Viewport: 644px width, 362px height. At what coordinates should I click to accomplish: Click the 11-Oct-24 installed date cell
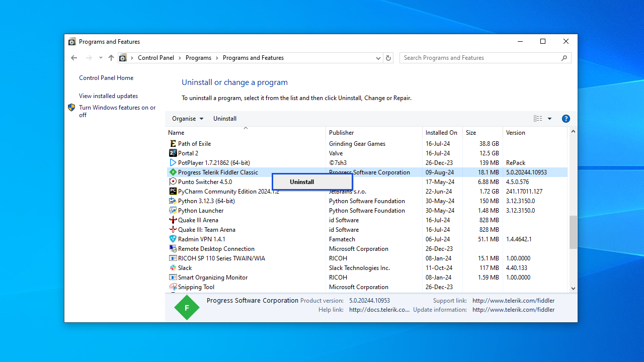440,268
